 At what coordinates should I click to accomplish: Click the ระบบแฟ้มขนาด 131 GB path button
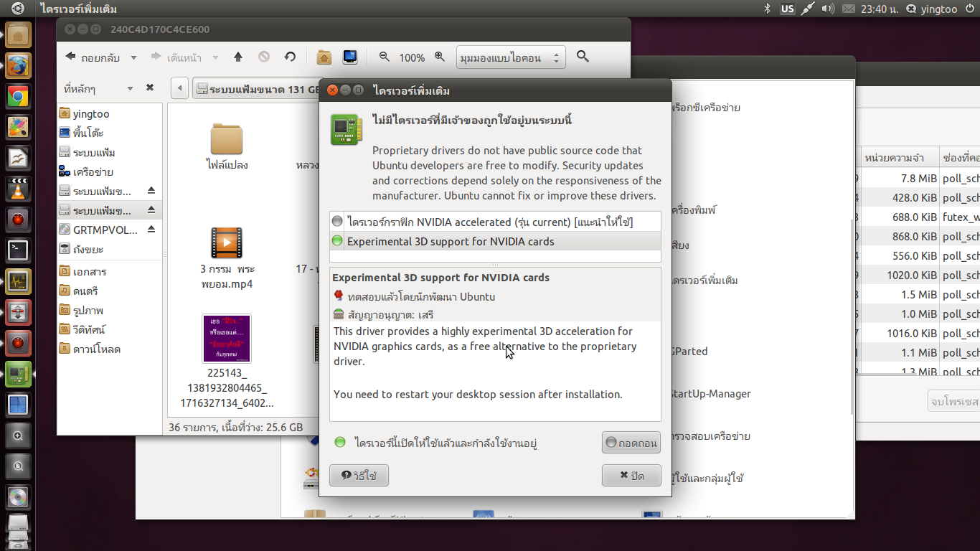point(258,89)
